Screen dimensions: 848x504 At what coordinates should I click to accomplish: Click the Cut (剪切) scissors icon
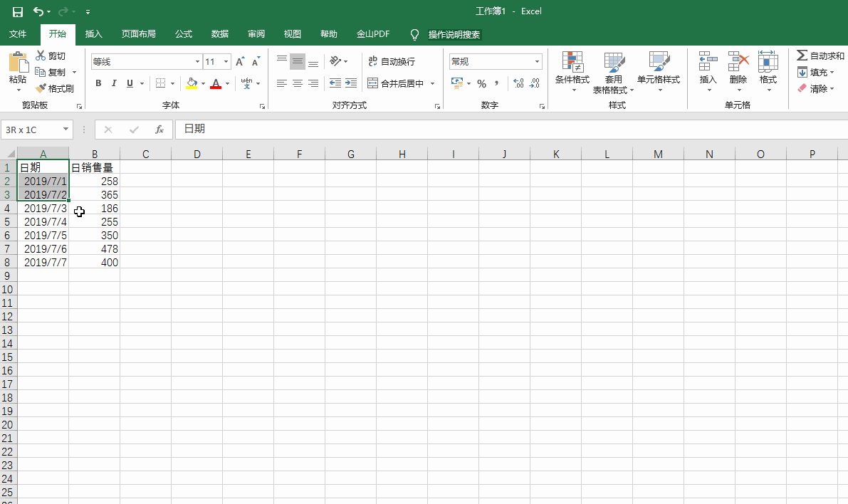point(41,56)
